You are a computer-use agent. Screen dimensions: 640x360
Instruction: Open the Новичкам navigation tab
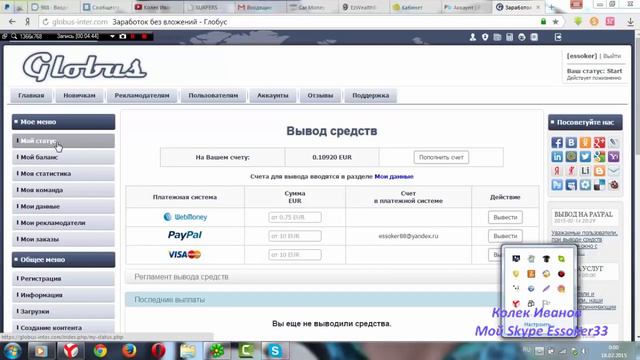[79, 96]
